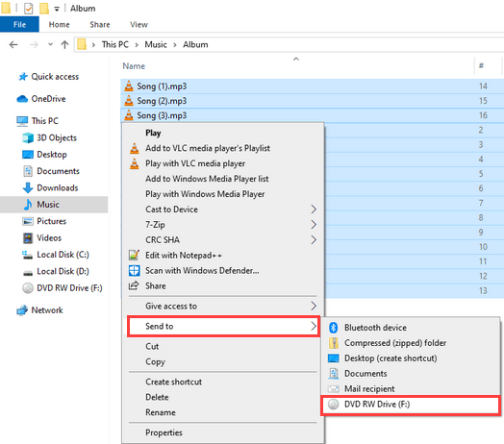This screenshot has height=444, width=504.
Task: Open the Home ribbon tab
Action: tap(59, 24)
